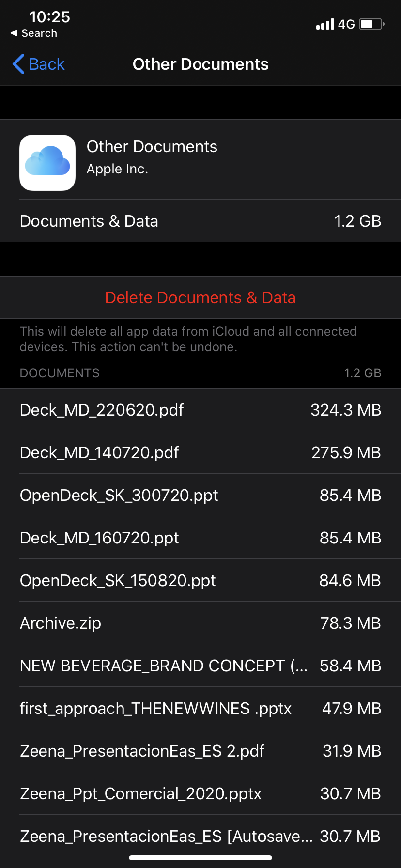Choose Deck_MD_160720.ppt from list
The width and height of the screenshot is (401, 868).
[x=200, y=538]
